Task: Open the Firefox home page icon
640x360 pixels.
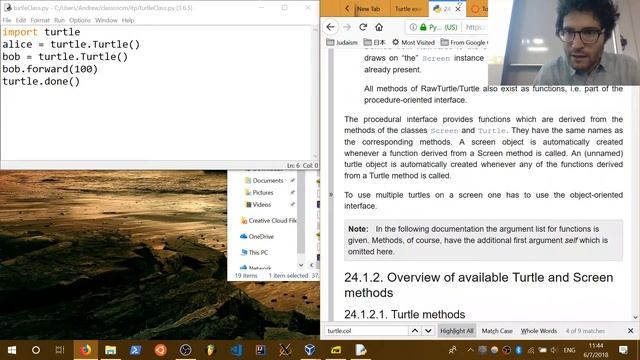Action: [x=379, y=27]
